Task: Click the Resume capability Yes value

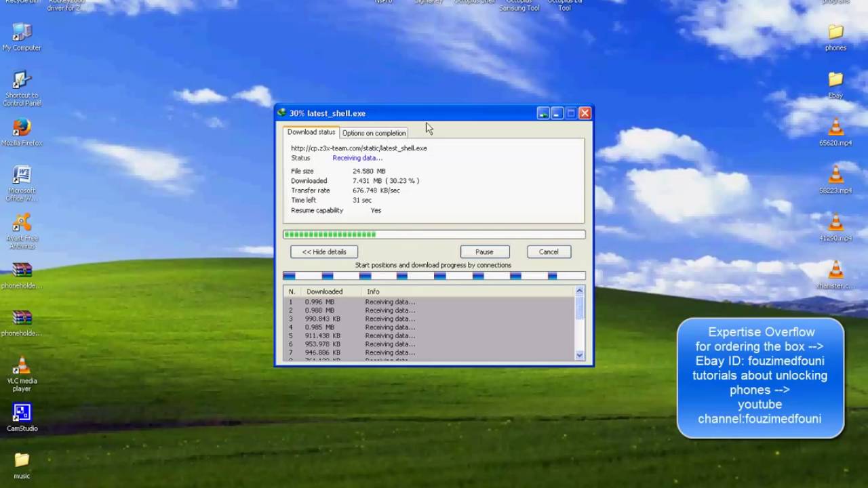Action: coord(376,210)
